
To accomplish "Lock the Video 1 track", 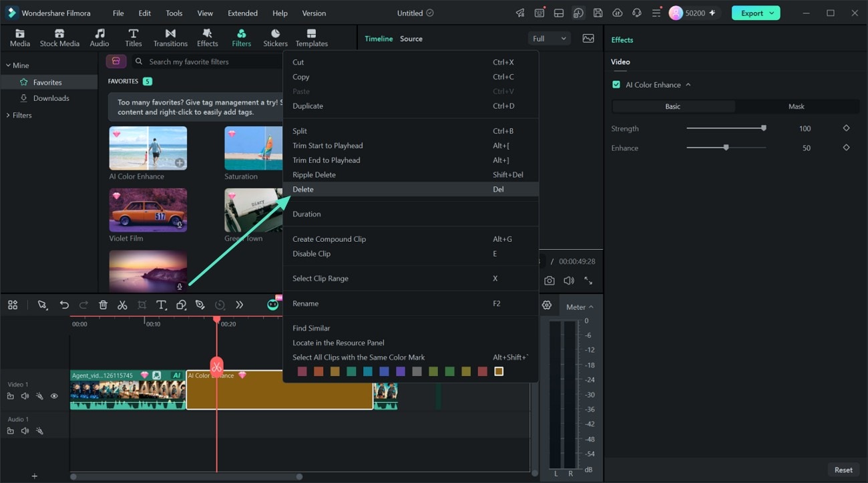I will coord(10,396).
